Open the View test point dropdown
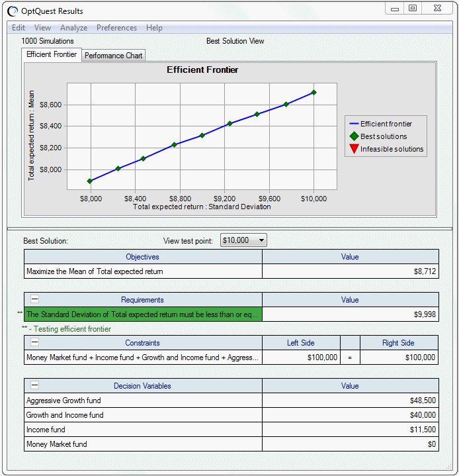Screen dimensions: 459x476 (x=243, y=240)
